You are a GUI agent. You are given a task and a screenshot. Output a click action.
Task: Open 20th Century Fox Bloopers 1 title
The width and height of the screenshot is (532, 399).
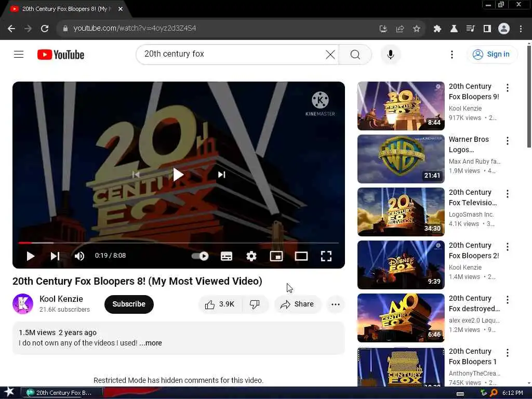pyautogui.click(x=473, y=356)
